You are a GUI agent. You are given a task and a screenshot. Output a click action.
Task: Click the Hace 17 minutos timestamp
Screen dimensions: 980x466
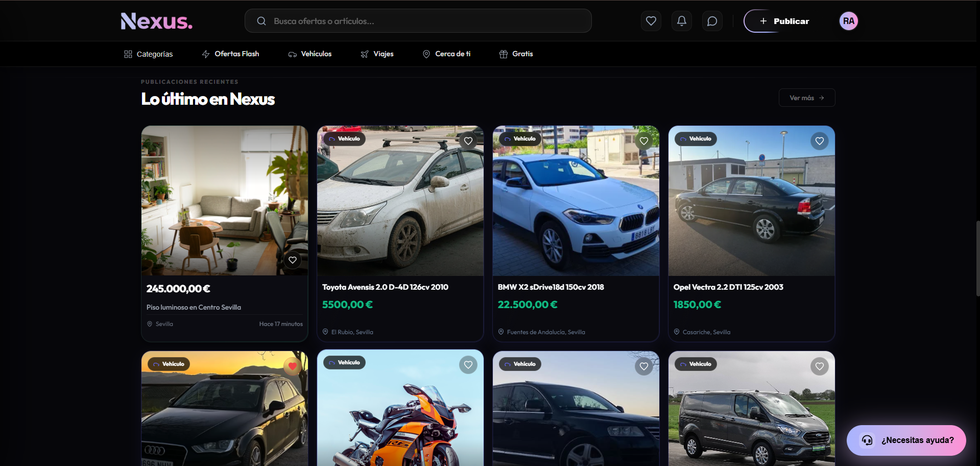point(281,324)
